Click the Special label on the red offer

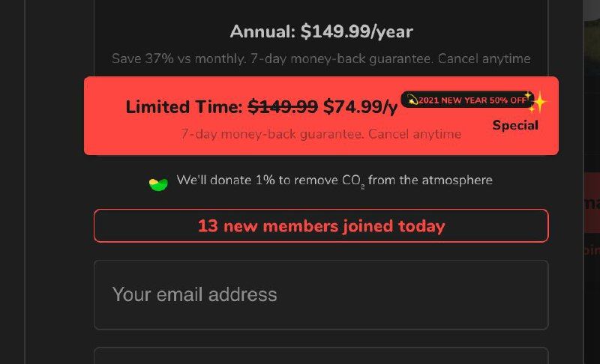click(x=515, y=125)
